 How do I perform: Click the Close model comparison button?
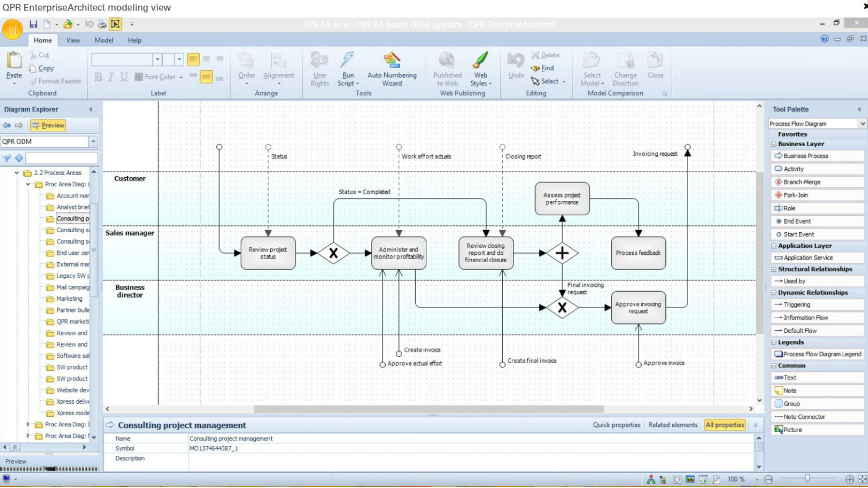coord(655,65)
